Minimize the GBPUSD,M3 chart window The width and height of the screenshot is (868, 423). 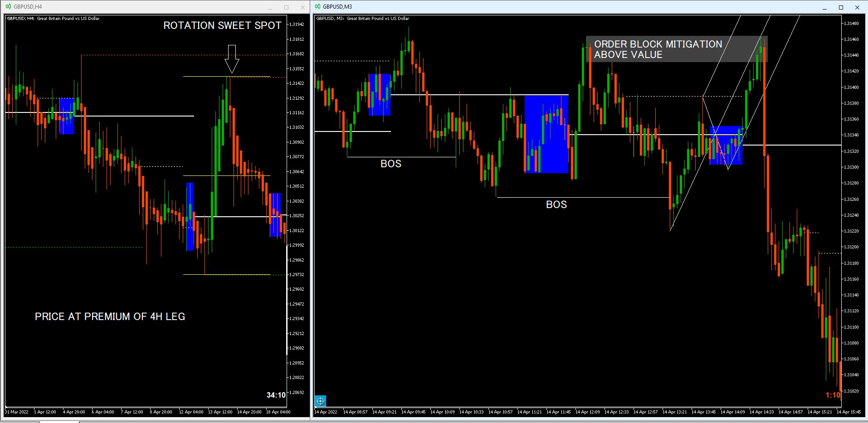[824, 7]
